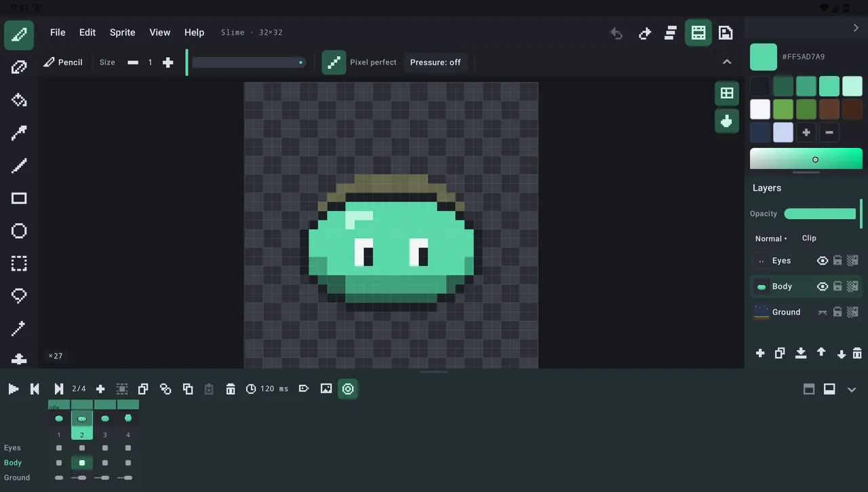Click the Redo arrow in top bar
The width and height of the screenshot is (868, 492).
[x=644, y=33]
